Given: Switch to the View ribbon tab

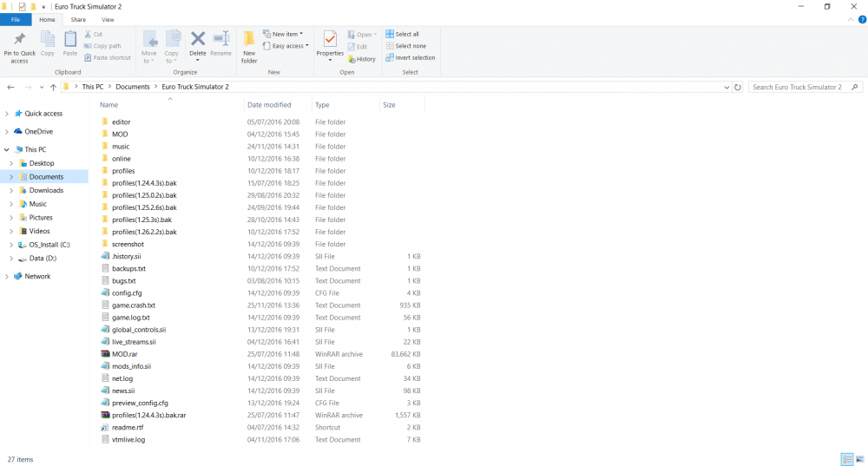Looking at the screenshot, I should (108, 19).
